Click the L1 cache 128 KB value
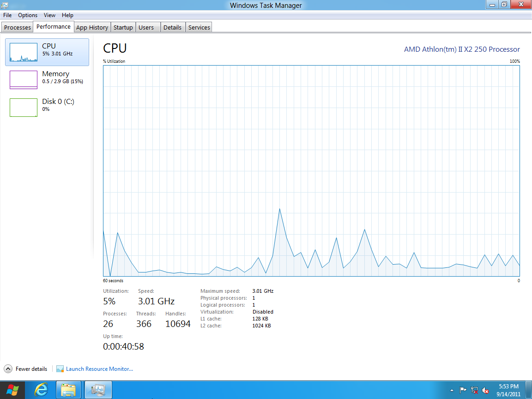The image size is (532, 399). (260, 319)
